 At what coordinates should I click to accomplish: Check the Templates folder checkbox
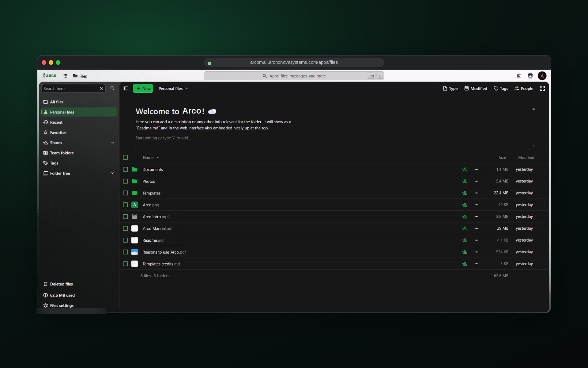coord(125,193)
